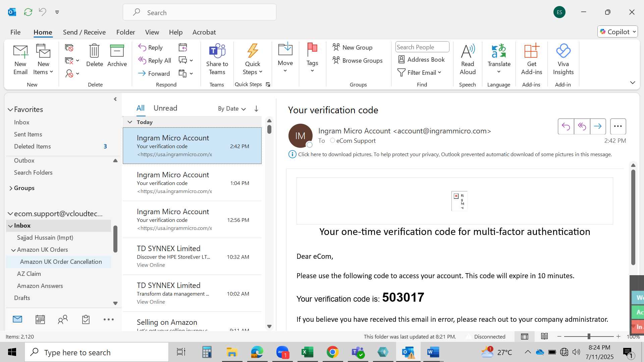644x362 pixels.
Task: Open Customize Quick Access Toolbar dropdown
Action: (57, 12)
